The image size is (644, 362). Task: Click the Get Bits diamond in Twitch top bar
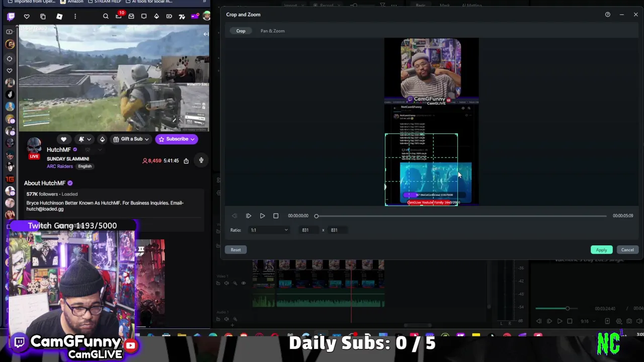(156, 17)
